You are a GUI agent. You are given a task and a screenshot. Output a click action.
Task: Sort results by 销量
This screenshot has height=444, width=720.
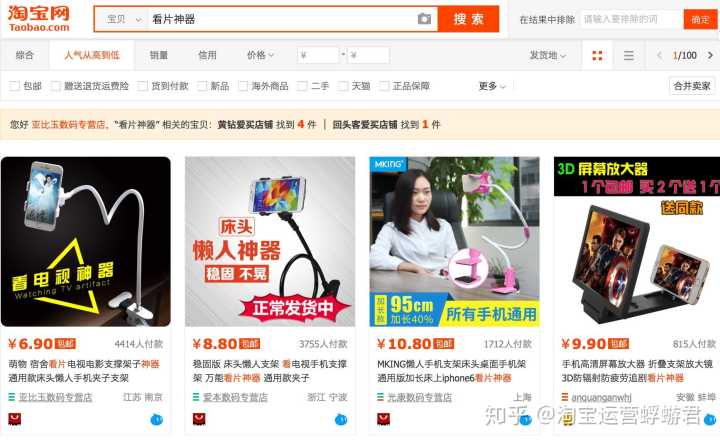(159, 56)
